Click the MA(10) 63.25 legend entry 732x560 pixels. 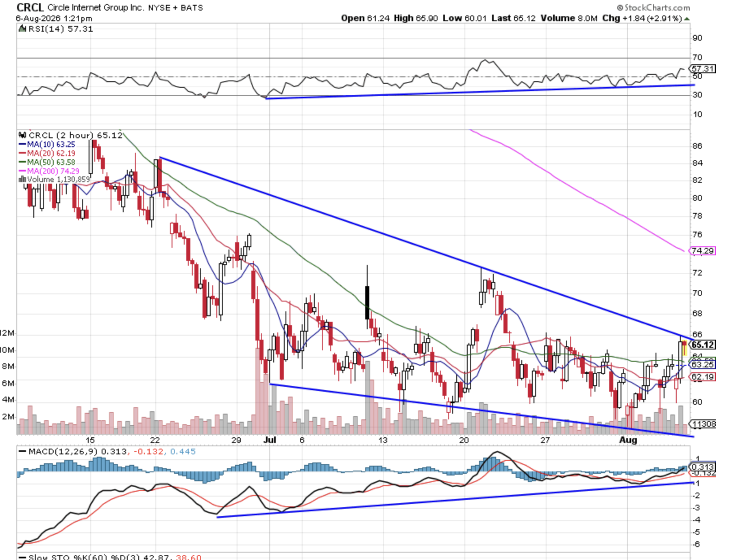coord(47,144)
